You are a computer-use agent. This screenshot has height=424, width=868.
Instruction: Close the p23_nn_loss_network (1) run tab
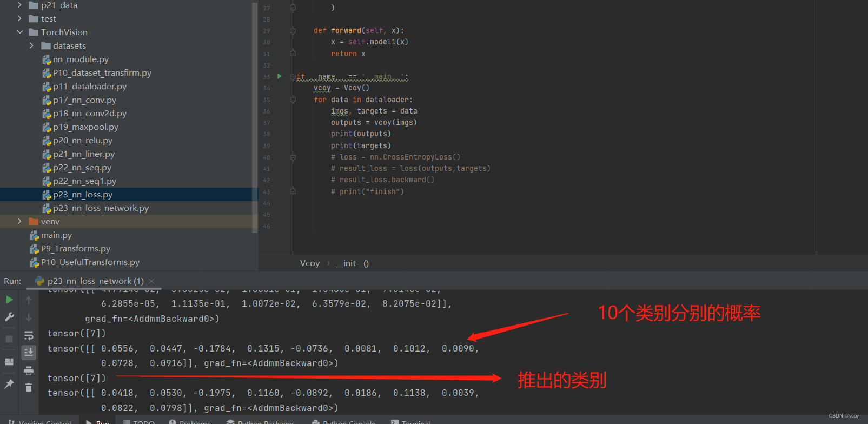[151, 281]
